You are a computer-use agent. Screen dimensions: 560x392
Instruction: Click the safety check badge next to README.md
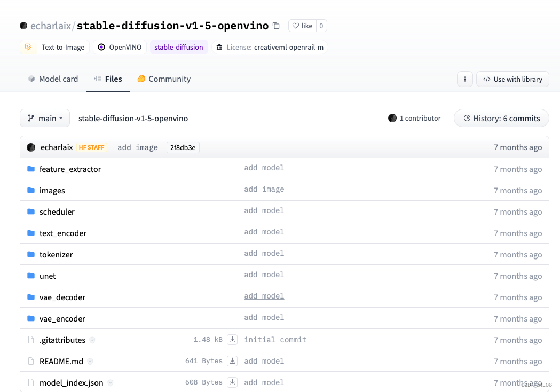[x=90, y=362]
